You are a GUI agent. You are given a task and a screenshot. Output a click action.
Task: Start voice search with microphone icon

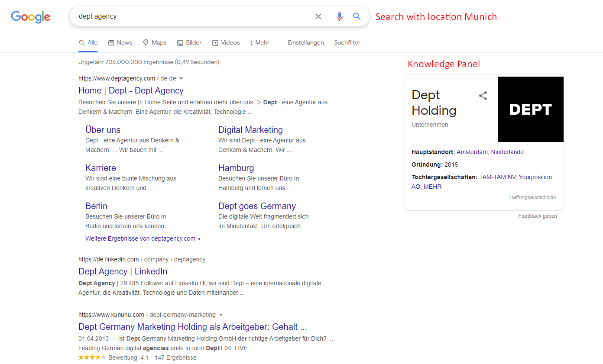tap(340, 16)
